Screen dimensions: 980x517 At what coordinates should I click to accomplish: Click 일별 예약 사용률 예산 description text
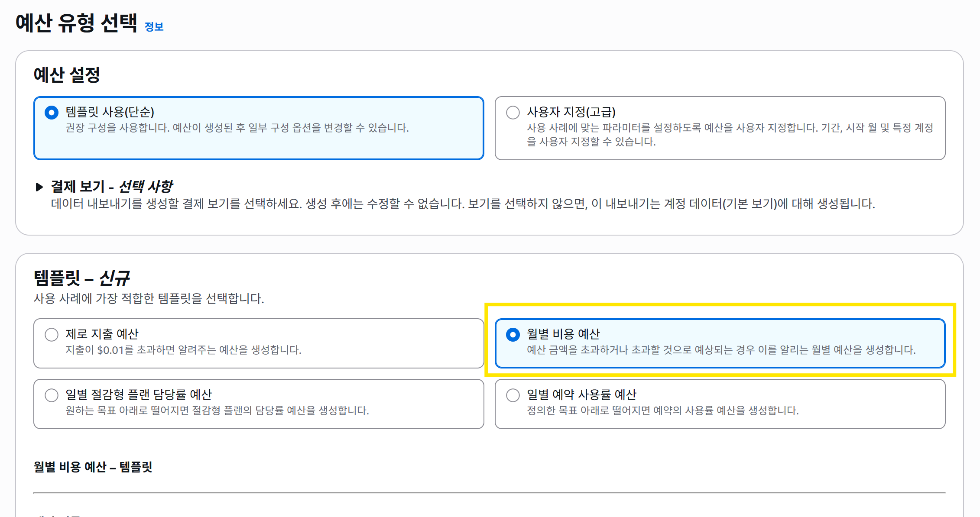pos(662,410)
